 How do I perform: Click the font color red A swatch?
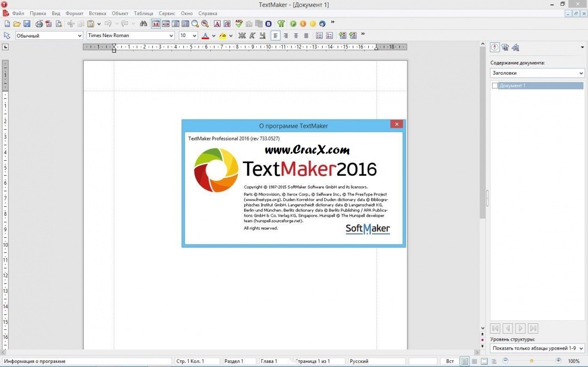[x=205, y=35]
